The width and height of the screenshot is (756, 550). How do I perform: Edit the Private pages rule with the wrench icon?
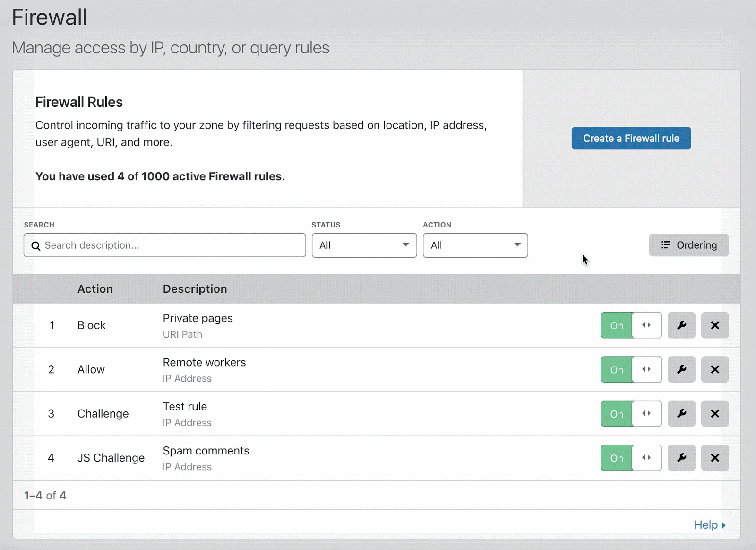coord(681,325)
